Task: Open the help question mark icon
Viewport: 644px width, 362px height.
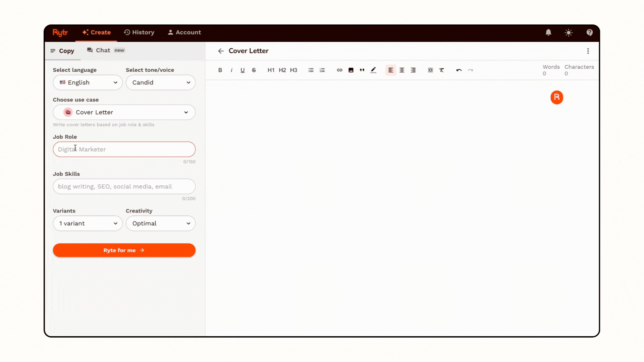Action: pyautogui.click(x=589, y=33)
